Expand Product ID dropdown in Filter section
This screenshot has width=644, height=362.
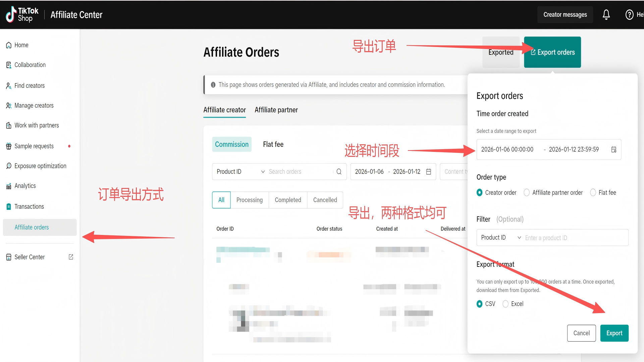pyautogui.click(x=500, y=237)
